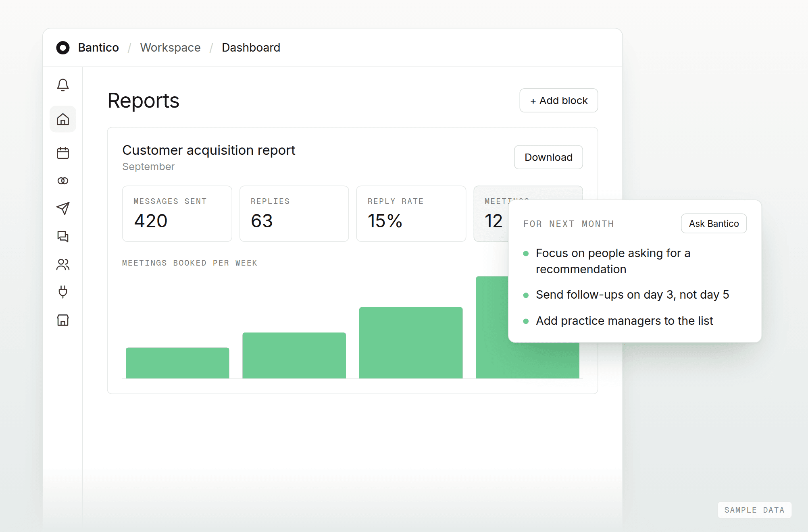Select the home icon in sidebar
Viewport: 808px width, 532px height.
(63, 119)
